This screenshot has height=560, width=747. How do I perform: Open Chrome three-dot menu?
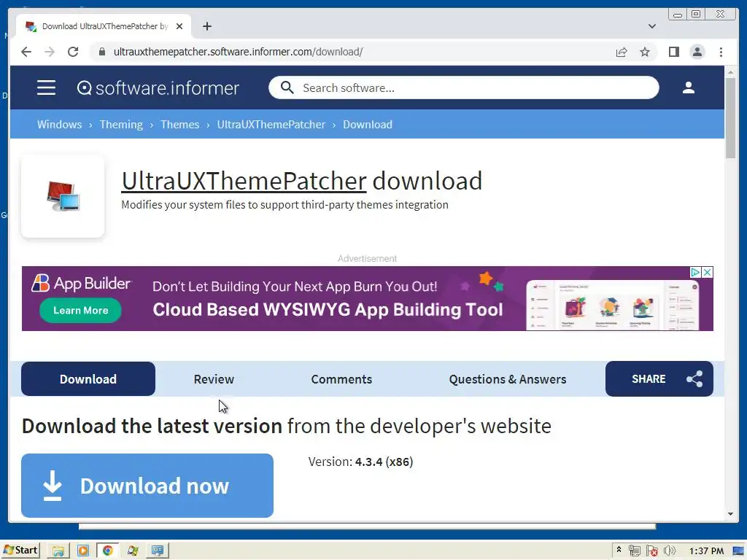pos(721,52)
